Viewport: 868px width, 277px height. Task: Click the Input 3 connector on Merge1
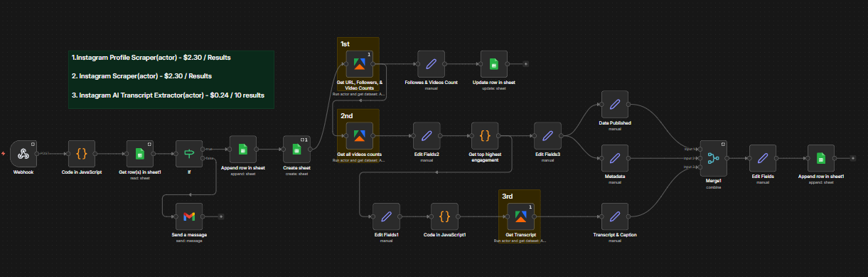pos(700,167)
